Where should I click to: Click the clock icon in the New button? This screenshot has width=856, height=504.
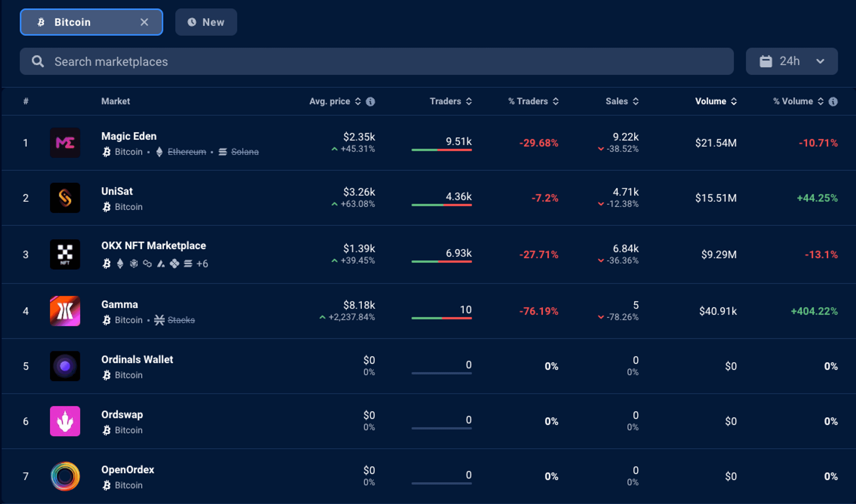192,22
